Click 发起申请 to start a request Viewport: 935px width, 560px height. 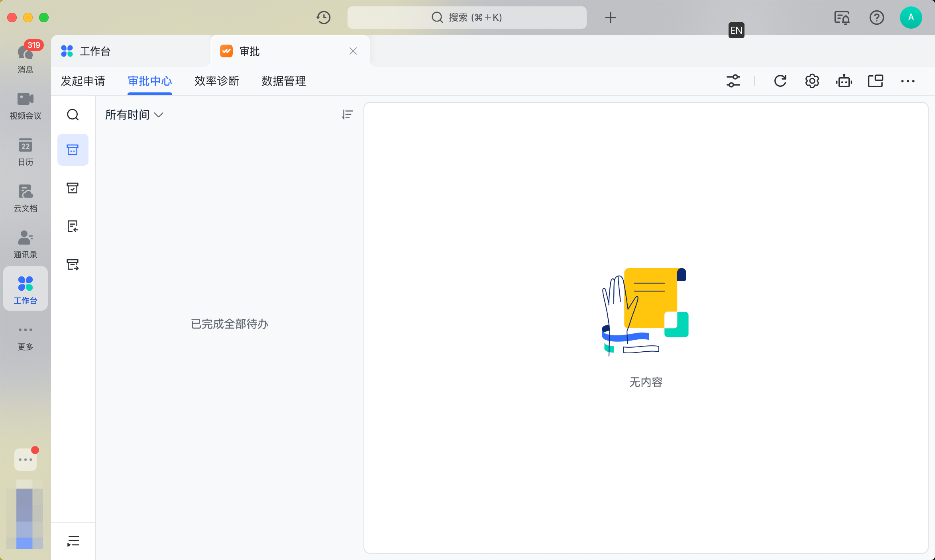point(83,81)
